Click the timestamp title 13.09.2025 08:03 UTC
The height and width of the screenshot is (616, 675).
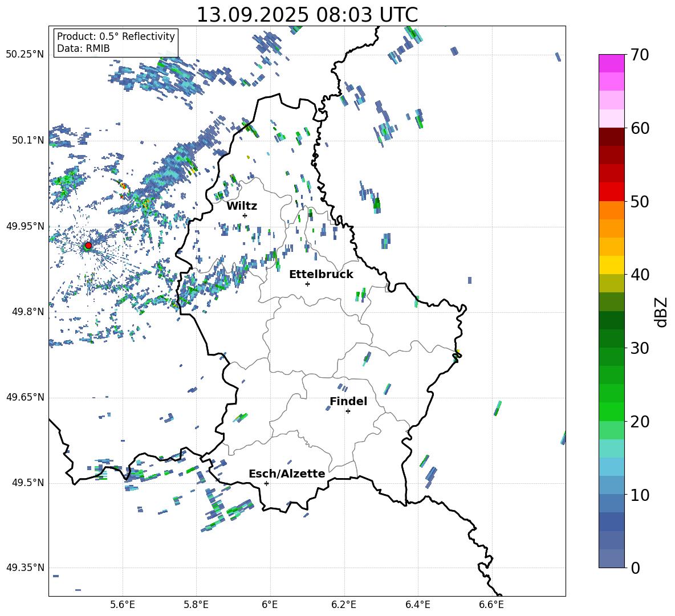pyautogui.click(x=307, y=15)
